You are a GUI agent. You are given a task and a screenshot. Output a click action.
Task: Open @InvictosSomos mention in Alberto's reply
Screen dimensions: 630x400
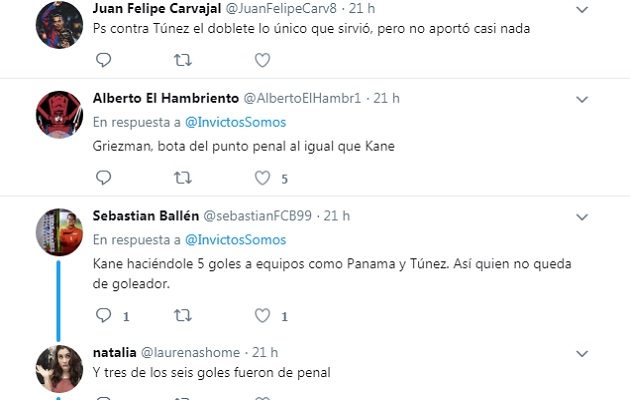[235, 122]
